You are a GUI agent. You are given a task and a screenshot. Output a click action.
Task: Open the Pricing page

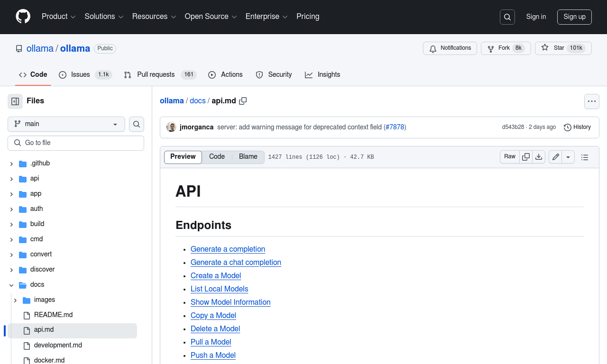click(x=308, y=17)
